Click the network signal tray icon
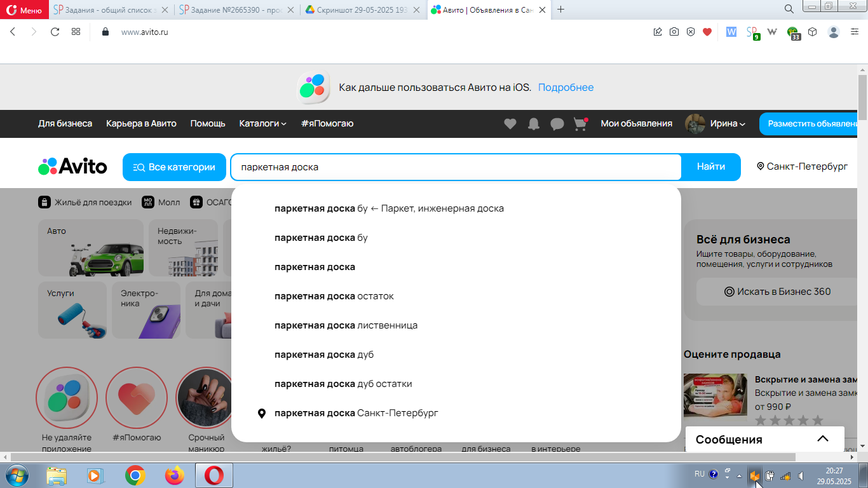 coord(785,475)
